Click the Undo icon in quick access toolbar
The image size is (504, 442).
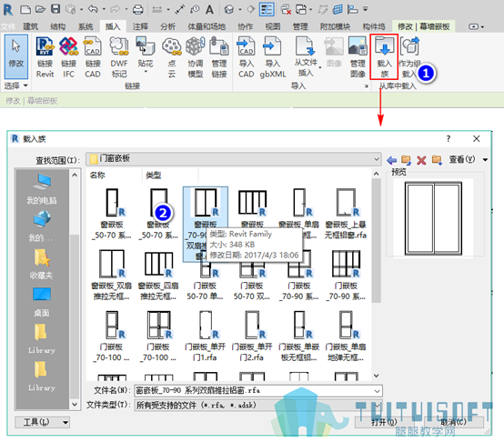93,9
